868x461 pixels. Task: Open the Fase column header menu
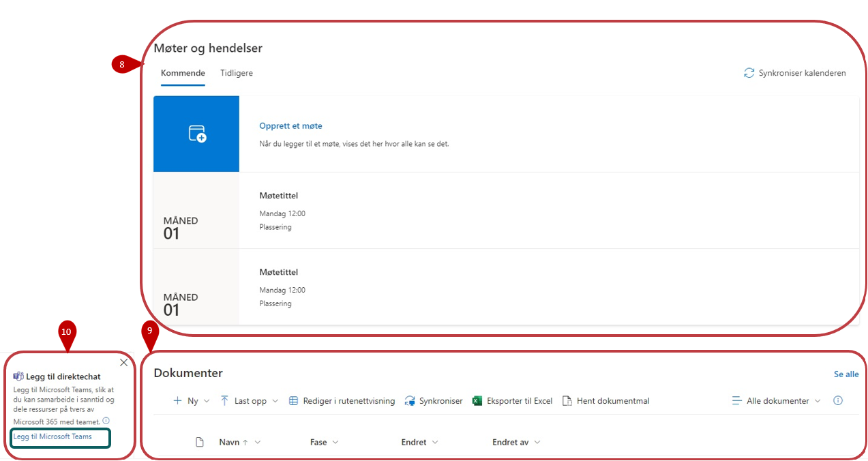(324, 443)
